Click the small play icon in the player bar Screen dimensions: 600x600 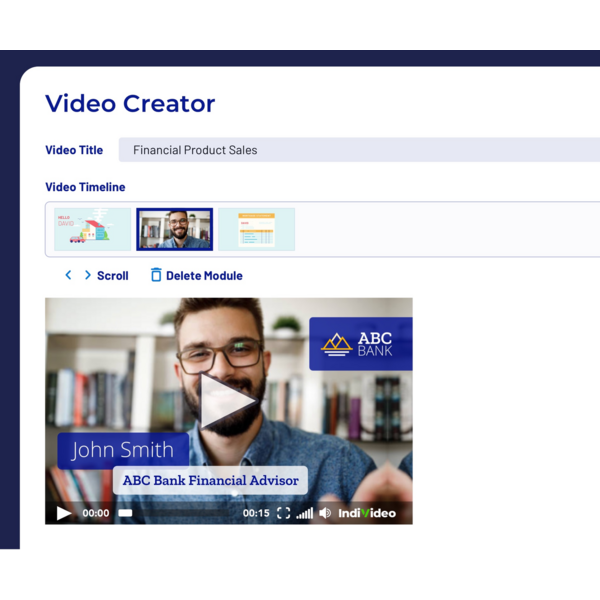click(64, 513)
